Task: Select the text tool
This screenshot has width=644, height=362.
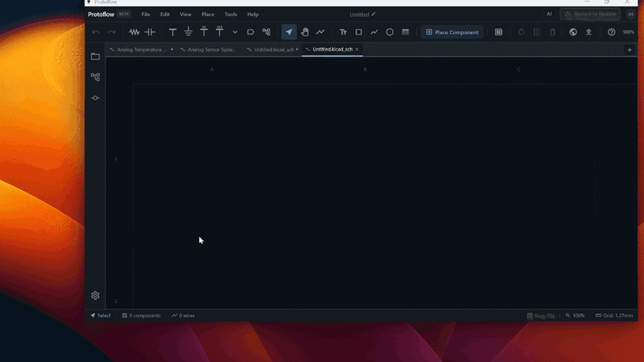Action: click(343, 32)
